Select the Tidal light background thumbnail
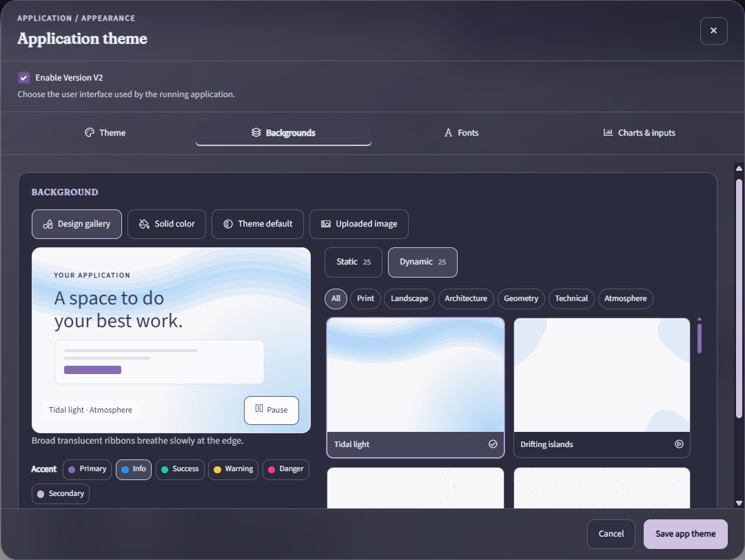The width and height of the screenshot is (745, 560). point(416,388)
